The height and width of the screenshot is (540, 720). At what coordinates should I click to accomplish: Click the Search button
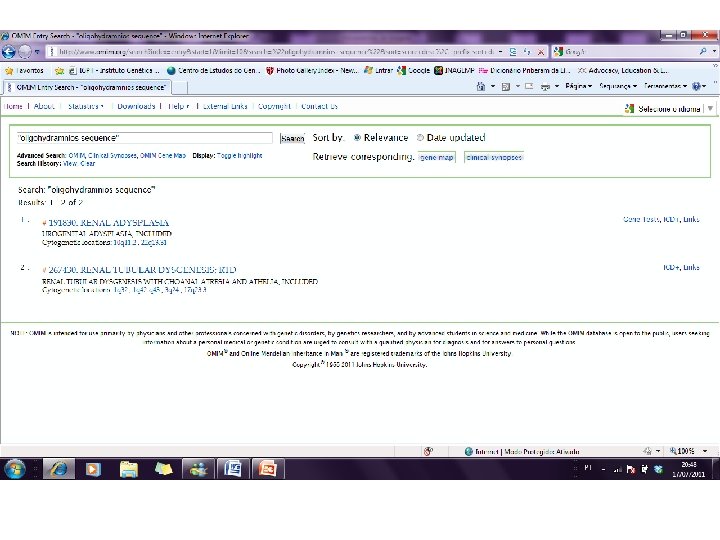[x=292, y=138]
